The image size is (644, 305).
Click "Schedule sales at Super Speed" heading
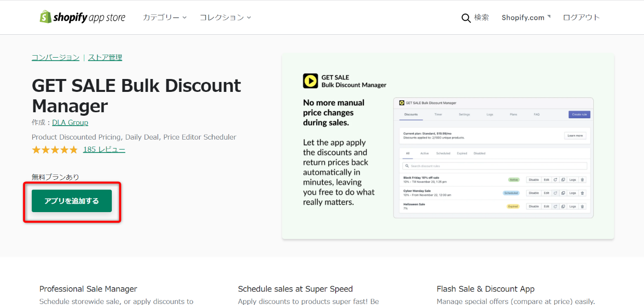pos(295,289)
